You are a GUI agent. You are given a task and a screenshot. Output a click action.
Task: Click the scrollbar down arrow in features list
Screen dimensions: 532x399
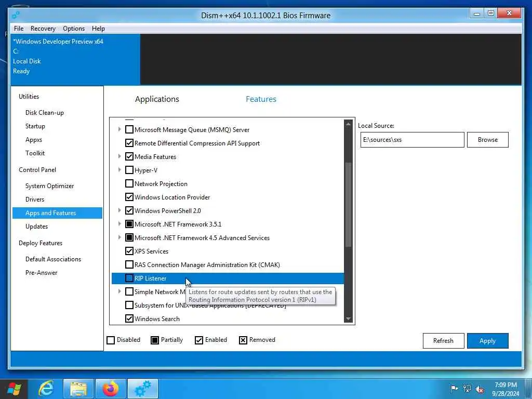tap(348, 318)
